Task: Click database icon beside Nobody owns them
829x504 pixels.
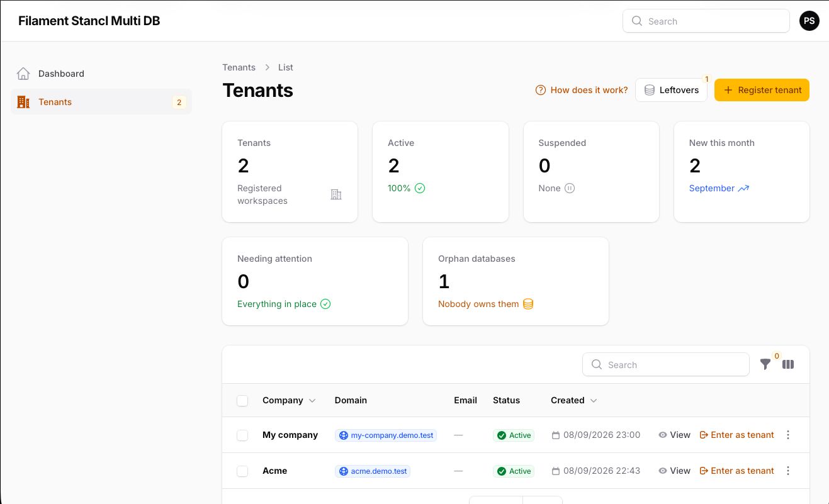Action: pyautogui.click(x=528, y=304)
